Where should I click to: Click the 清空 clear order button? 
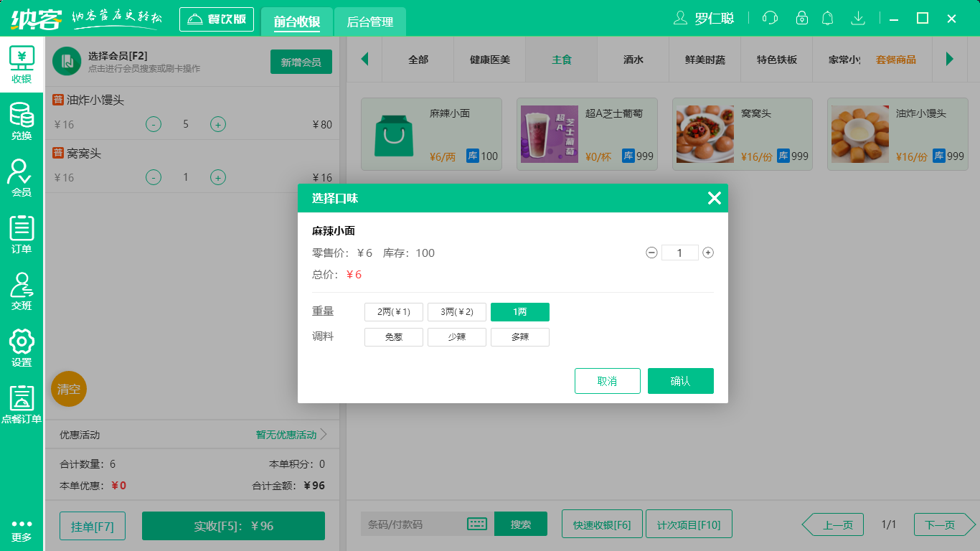click(x=68, y=389)
